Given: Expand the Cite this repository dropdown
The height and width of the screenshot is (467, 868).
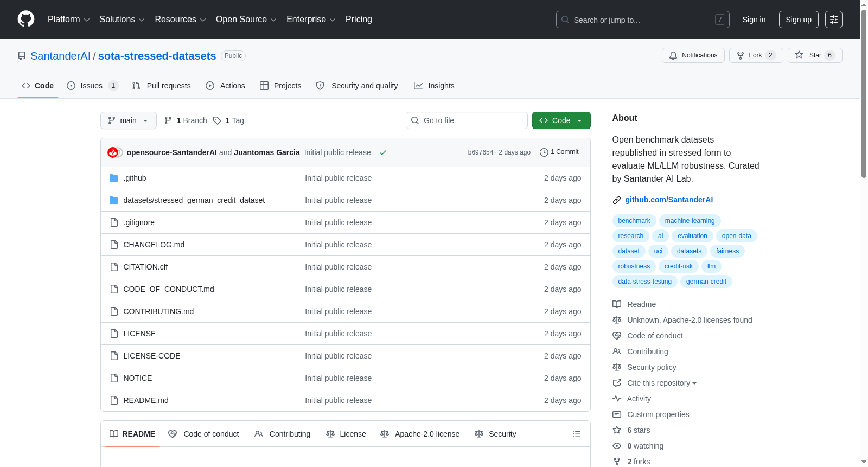Looking at the screenshot, I should coord(662,383).
